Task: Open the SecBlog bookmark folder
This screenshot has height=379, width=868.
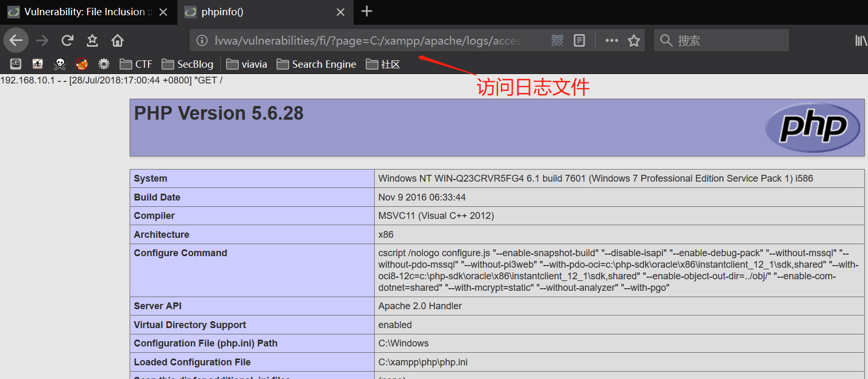Action: (x=187, y=64)
